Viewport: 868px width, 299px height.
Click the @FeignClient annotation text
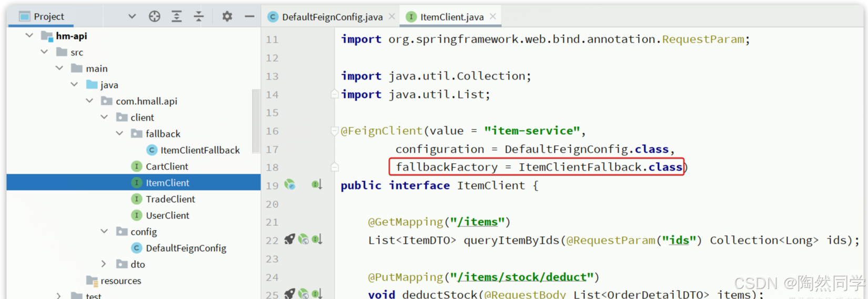381,131
